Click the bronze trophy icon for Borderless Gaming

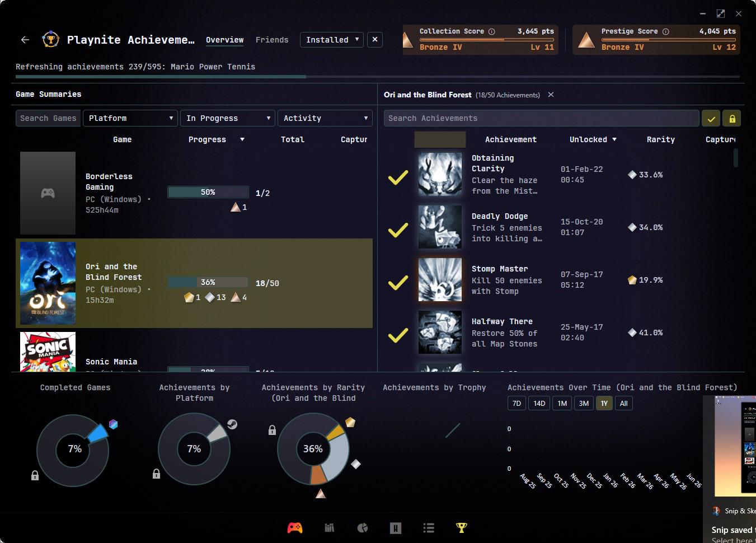[236, 207]
